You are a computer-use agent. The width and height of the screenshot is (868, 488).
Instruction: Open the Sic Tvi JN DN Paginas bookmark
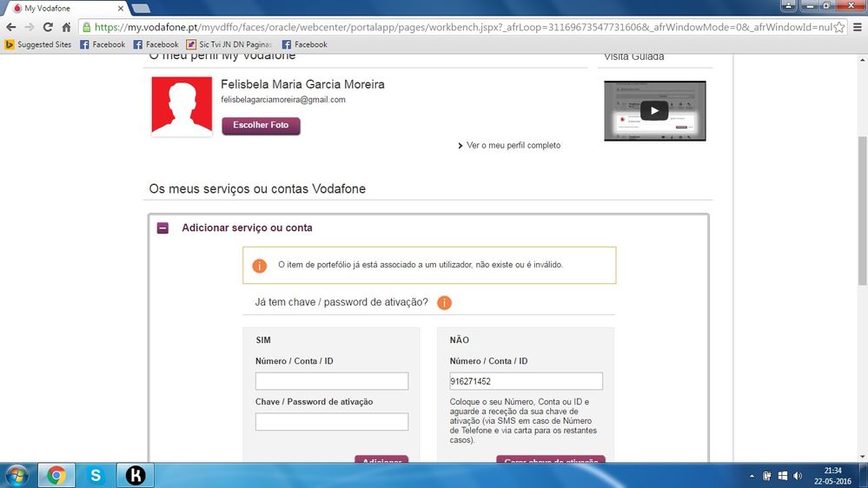[x=229, y=44]
